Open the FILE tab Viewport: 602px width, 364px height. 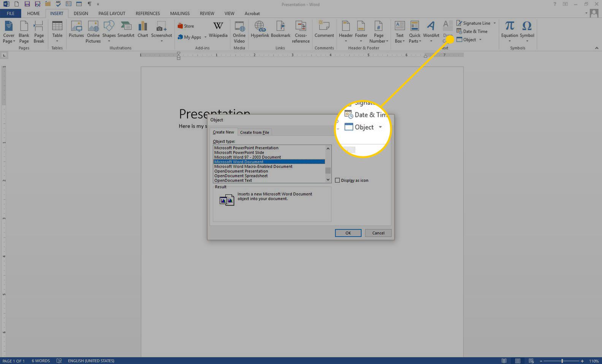[x=11, y=13]
